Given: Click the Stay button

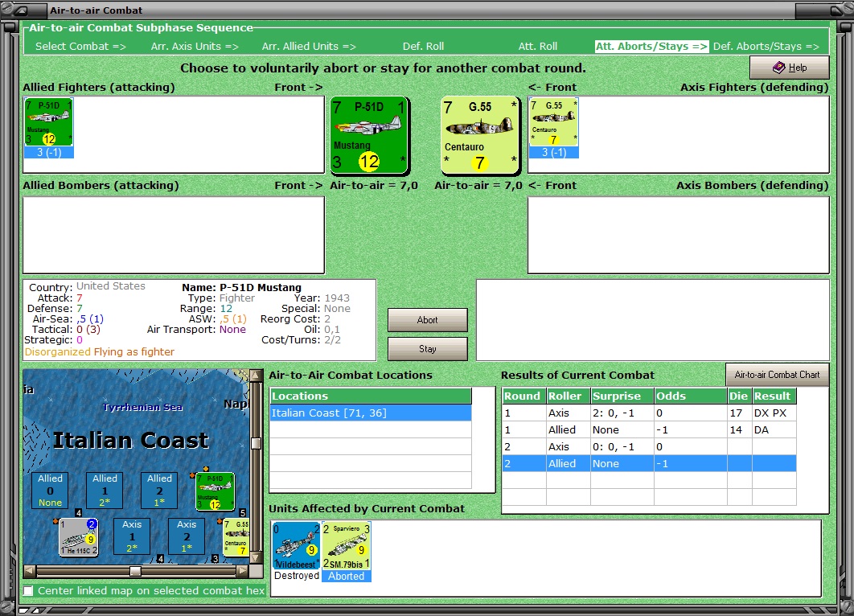Looking at the screenshot, I should tap(428, 349).
